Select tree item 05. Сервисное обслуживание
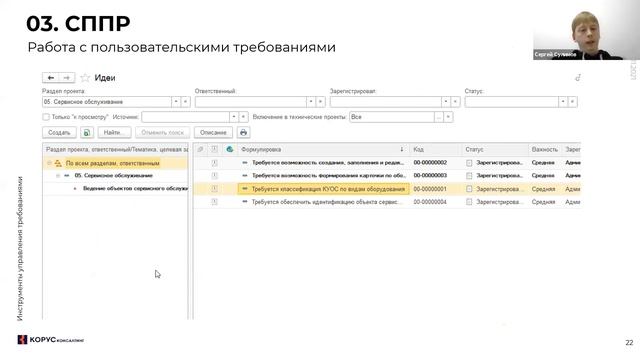Viewport: 640px width, 360px height. 113,176
